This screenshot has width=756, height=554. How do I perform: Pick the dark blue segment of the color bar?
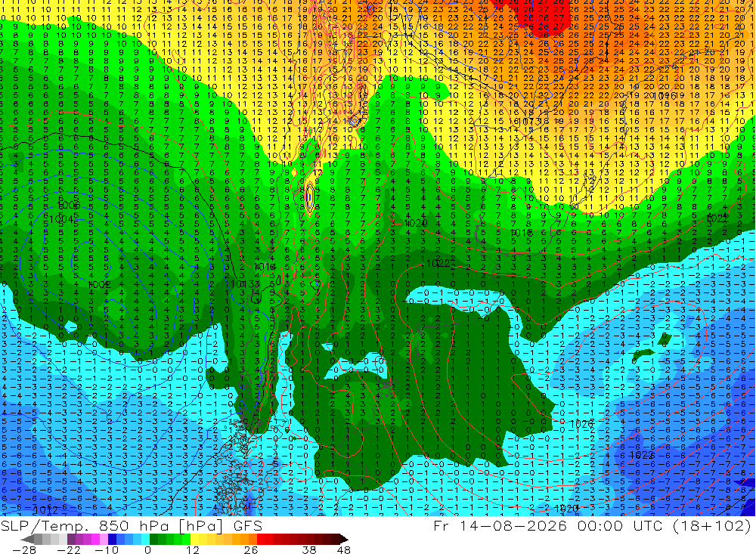coord(112,539)
